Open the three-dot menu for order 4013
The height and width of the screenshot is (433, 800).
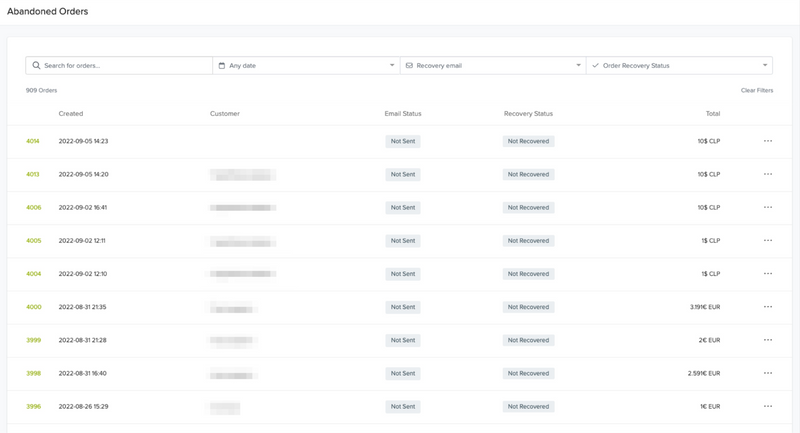click(x=767, y=174)
